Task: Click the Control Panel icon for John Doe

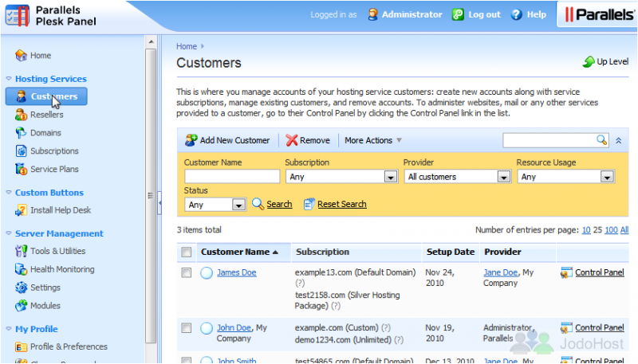Action: click(x=566, y=328)
